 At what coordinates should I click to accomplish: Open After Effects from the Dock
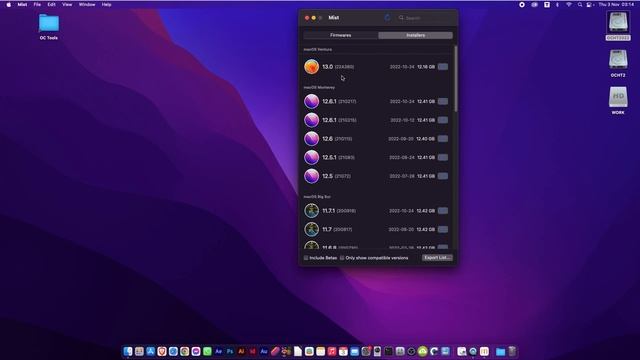point(218,351)
